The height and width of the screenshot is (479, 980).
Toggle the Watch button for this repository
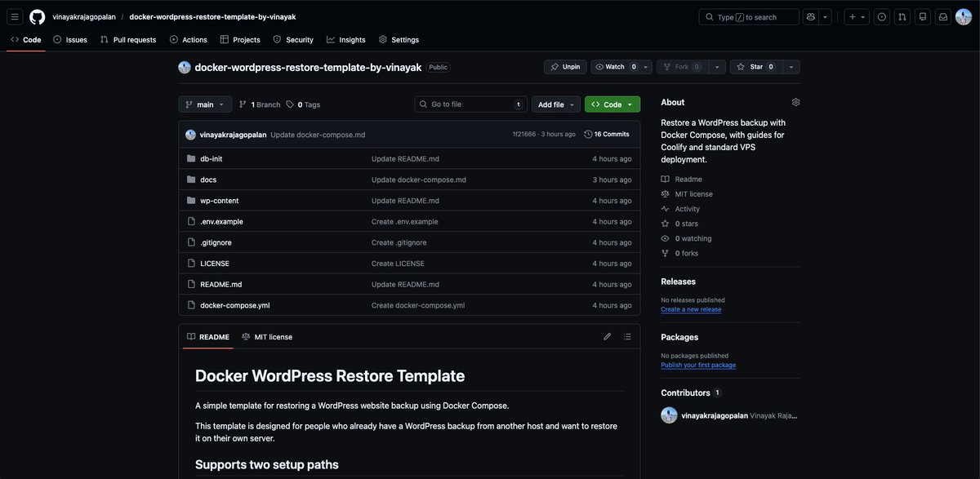coord(616,67)
